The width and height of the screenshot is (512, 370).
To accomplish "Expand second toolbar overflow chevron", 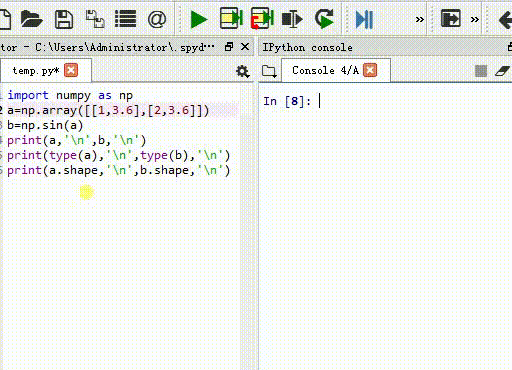I will tap(475, 19).
